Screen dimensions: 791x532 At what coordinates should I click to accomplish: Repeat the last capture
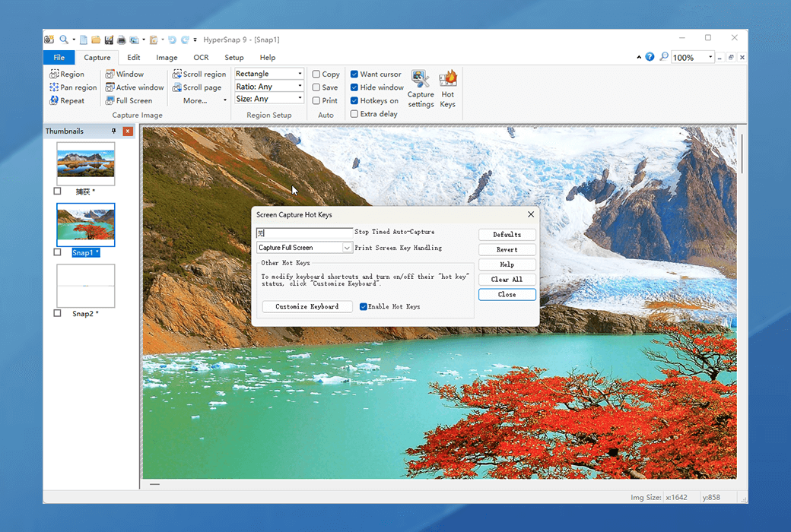[x=67, y=100]
